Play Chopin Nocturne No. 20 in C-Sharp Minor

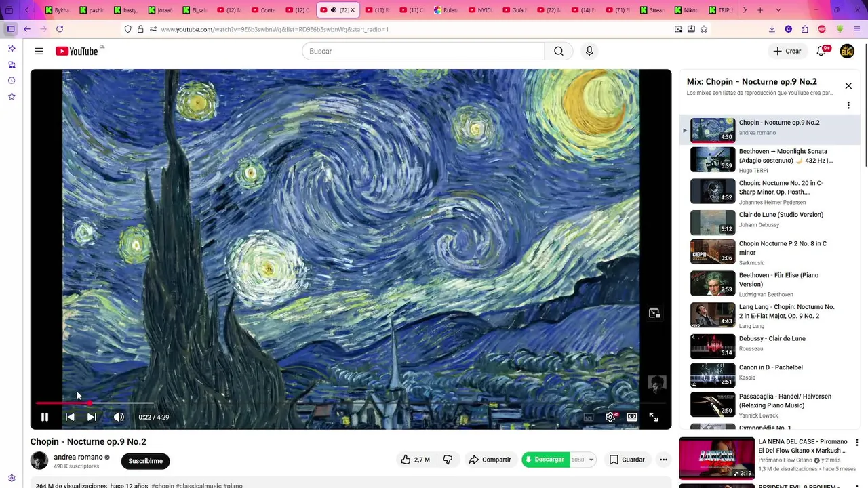(x=770, y=191)
